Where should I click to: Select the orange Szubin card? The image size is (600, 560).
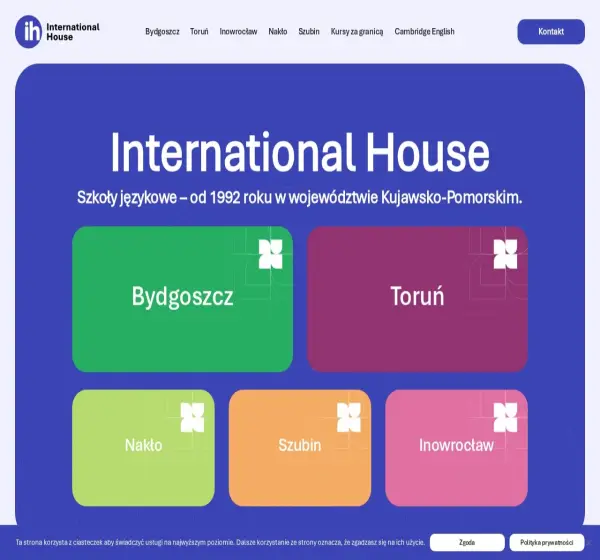pos(300,448)
